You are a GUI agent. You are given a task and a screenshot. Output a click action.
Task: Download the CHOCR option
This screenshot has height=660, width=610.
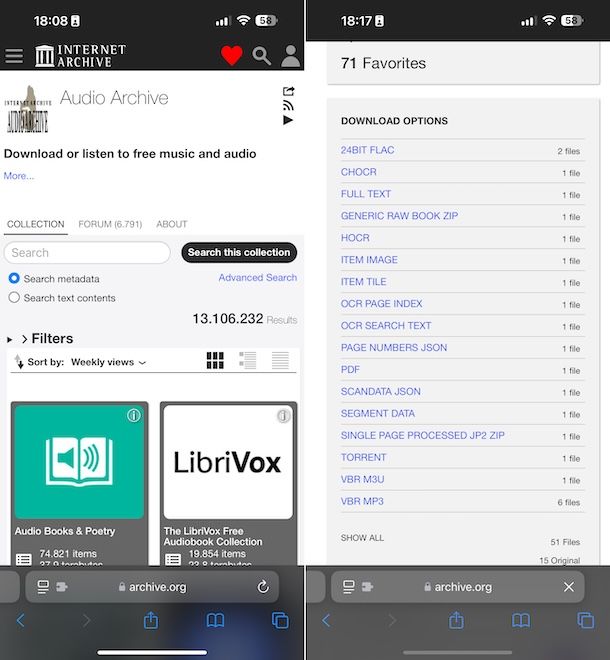tap(359, 172)
